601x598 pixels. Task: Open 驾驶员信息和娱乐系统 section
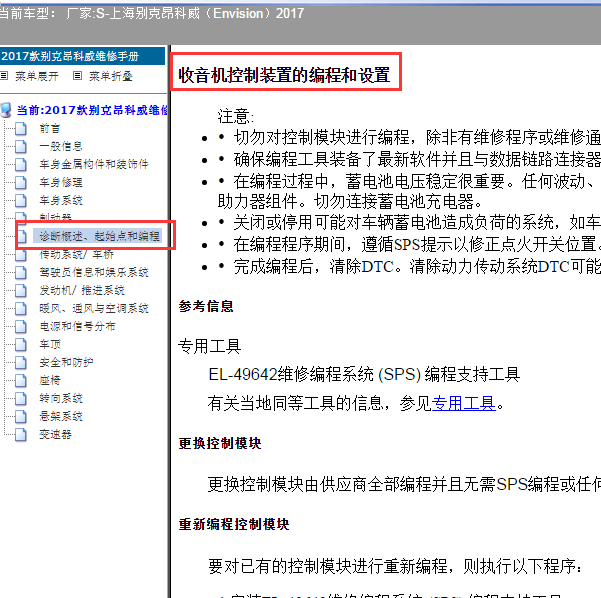click(94, 273)
